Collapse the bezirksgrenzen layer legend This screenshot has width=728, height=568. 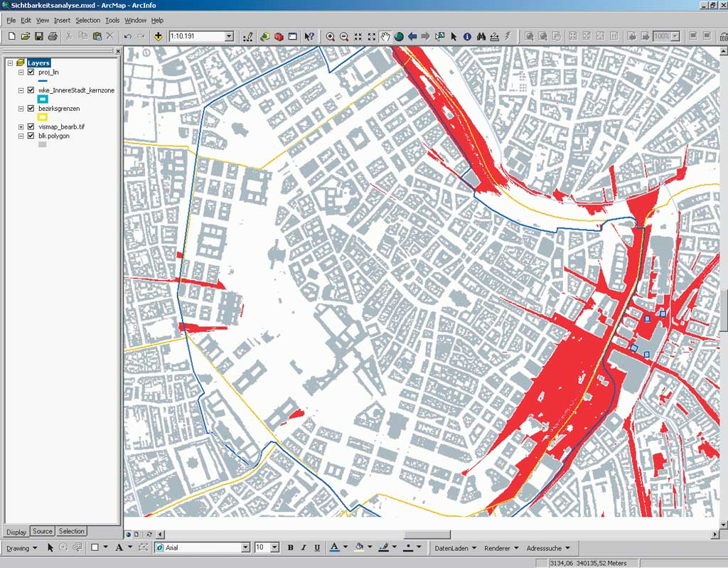[x=21, y=109]
